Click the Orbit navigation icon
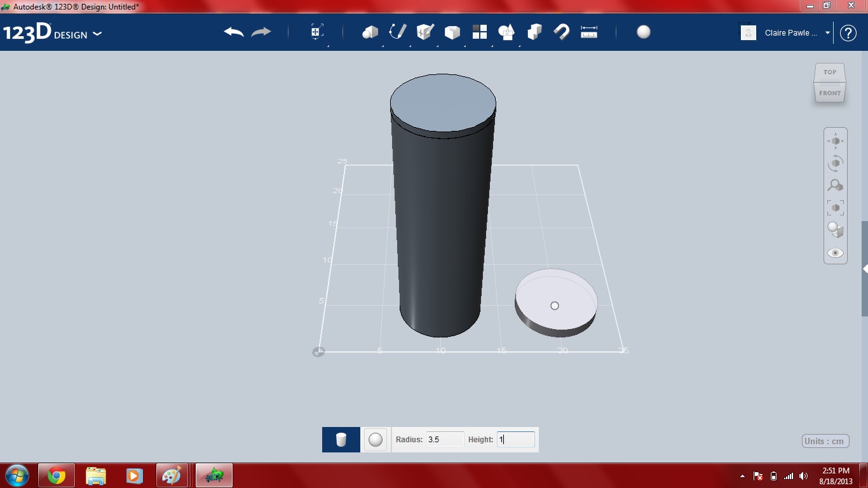Viewport: 868px width, 488px height. point(836,163)
